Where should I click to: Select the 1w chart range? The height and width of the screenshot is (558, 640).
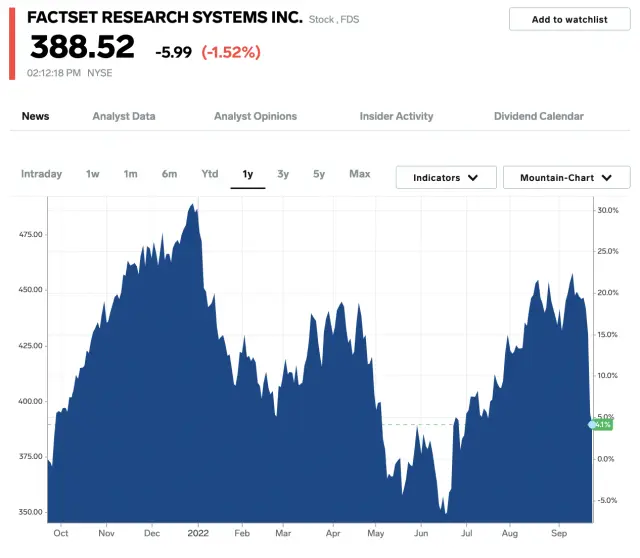tap(93, 174)
